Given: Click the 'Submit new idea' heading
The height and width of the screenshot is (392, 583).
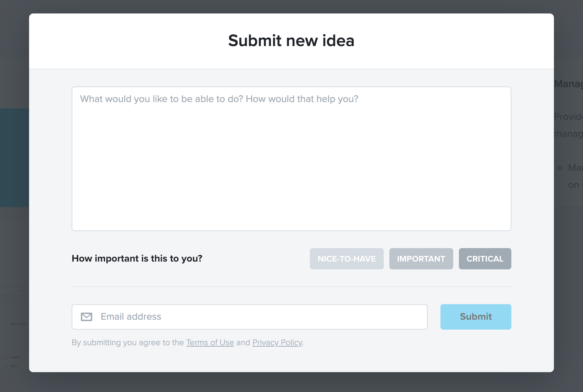Looking at the screenshot, I should click(291, 40).
